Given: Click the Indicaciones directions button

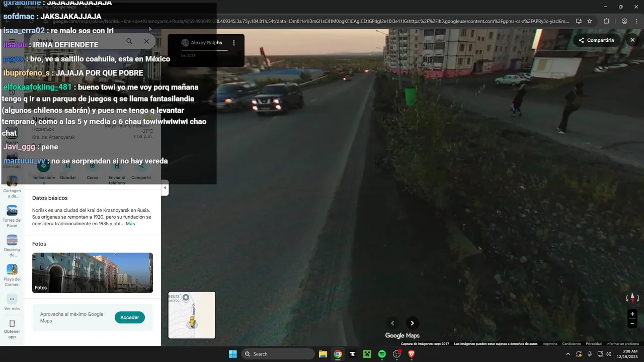Looking at the screenshot, I should (x=44, y=165).
